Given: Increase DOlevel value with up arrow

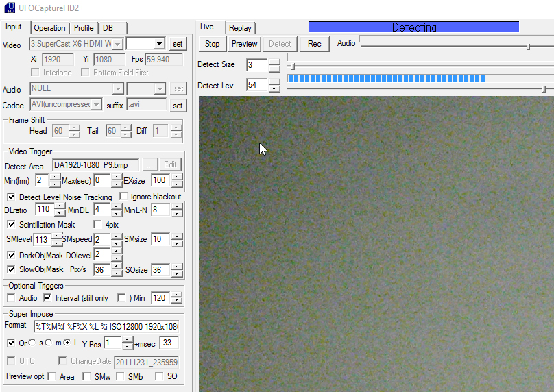Looking at the screenshot, I should click(117, 251).
